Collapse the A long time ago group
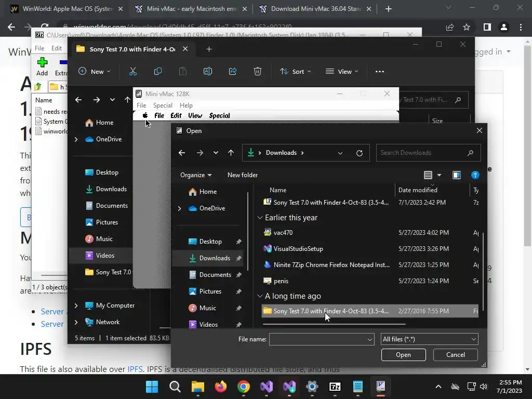This screenshot has width=532, height=399. click(260, 296)
